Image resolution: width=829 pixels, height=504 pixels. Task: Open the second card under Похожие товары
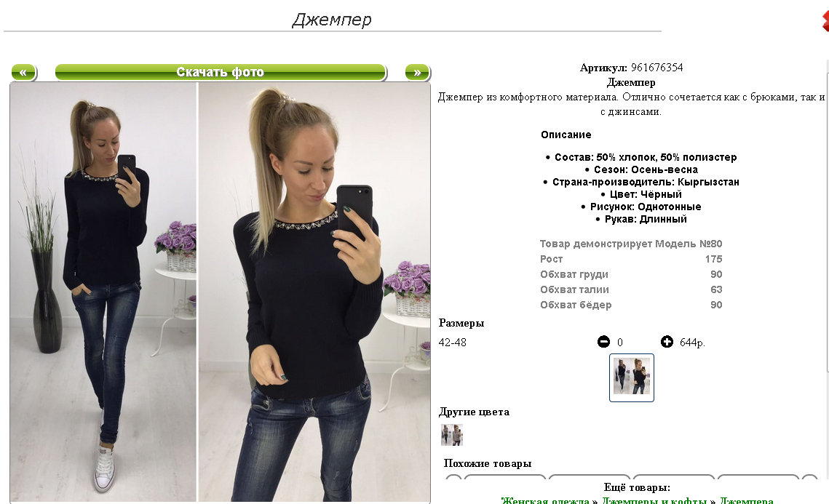click(x=590, y=477)
